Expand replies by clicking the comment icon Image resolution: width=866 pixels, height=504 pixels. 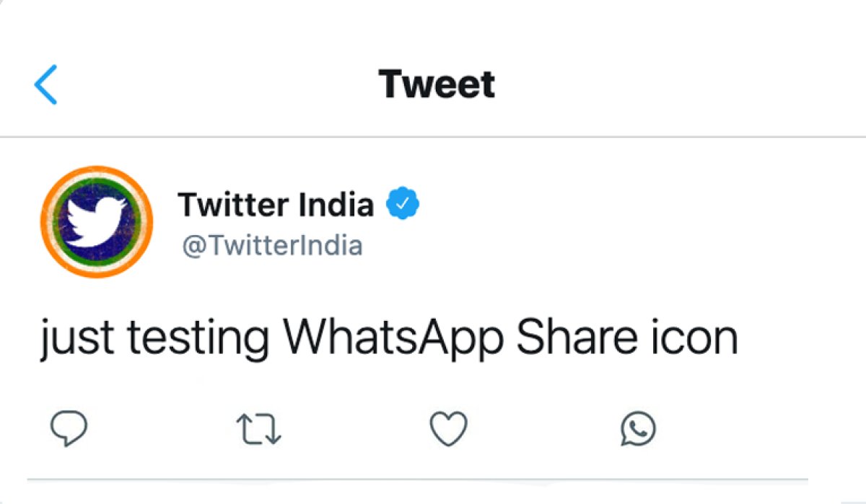69,428
